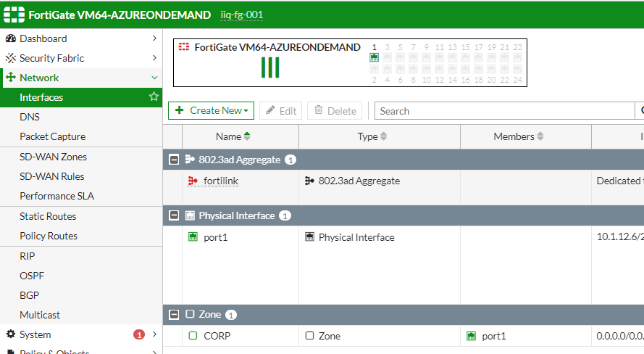
Task: Click Create New plus icon
Action: point(180,110)
